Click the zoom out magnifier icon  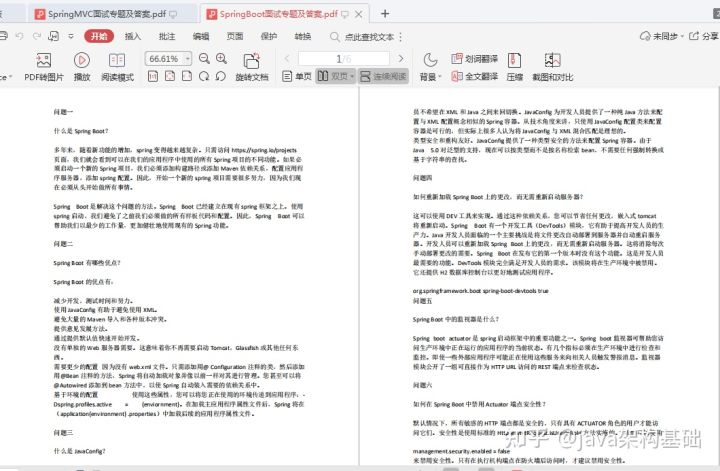point(204,58)
